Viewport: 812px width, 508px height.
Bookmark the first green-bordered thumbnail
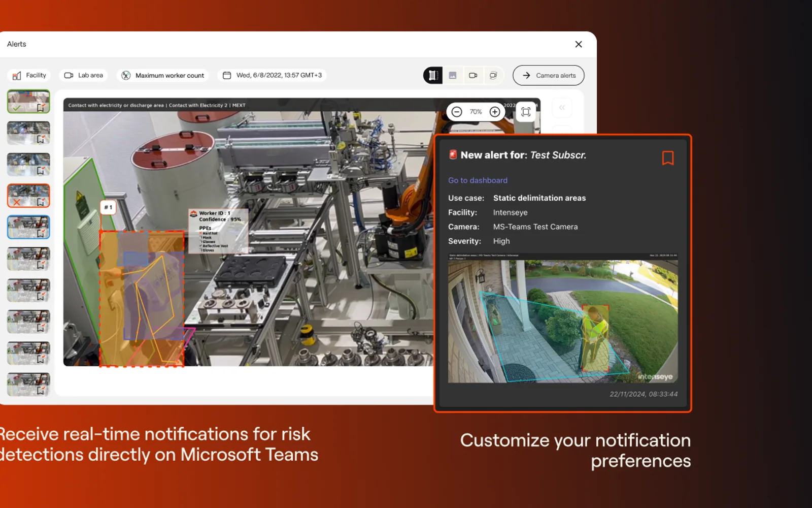(41, 108)
